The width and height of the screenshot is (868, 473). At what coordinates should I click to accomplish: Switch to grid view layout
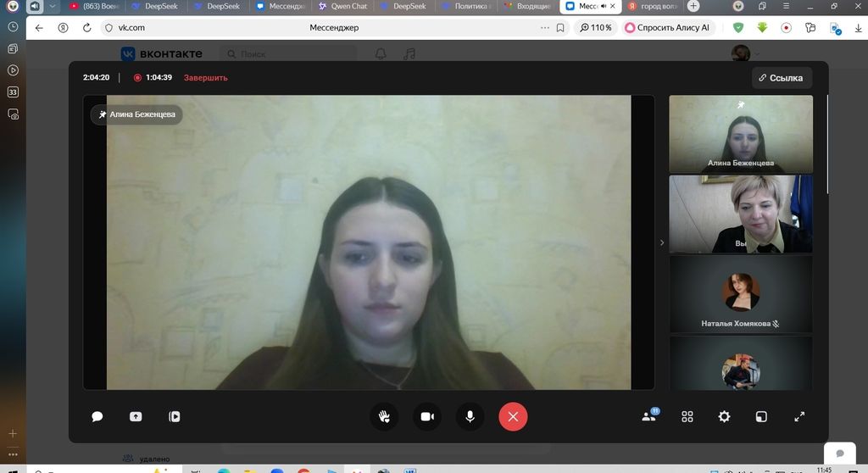point(687,416)
